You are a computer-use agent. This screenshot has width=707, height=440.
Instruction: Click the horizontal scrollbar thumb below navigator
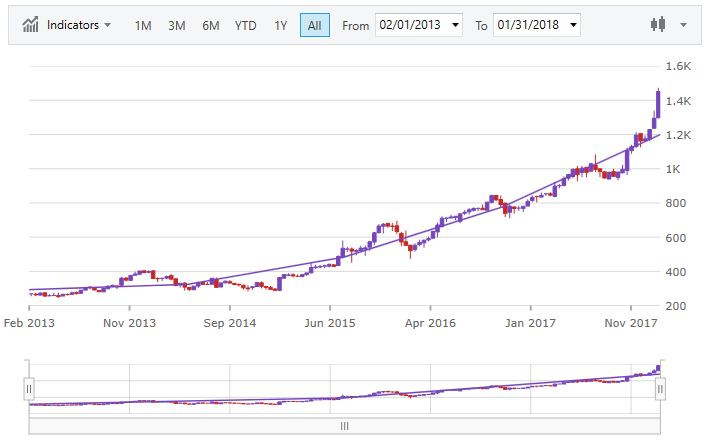344,425
